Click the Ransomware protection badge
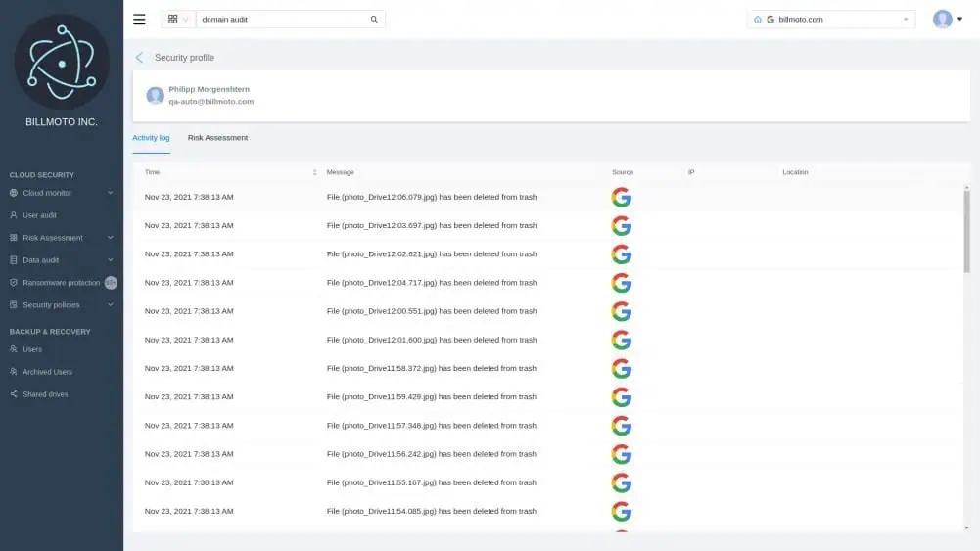980x551 pixels. [111, 283]
